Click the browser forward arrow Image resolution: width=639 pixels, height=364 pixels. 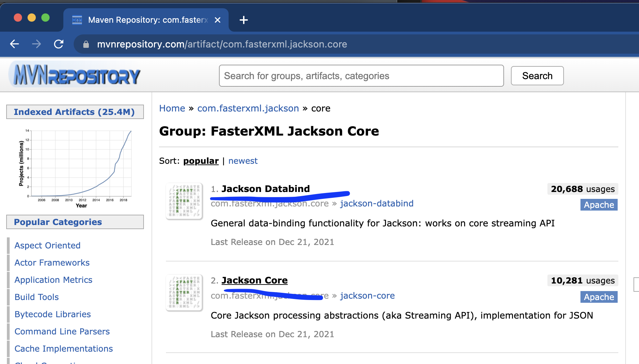click(x=36, y=44)
